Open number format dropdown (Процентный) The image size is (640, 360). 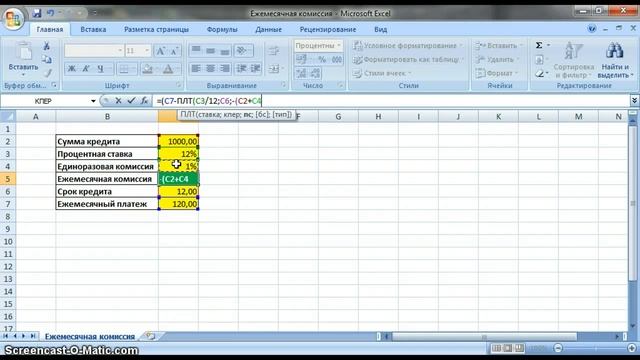pyautogui.click(x=339, y=46)
